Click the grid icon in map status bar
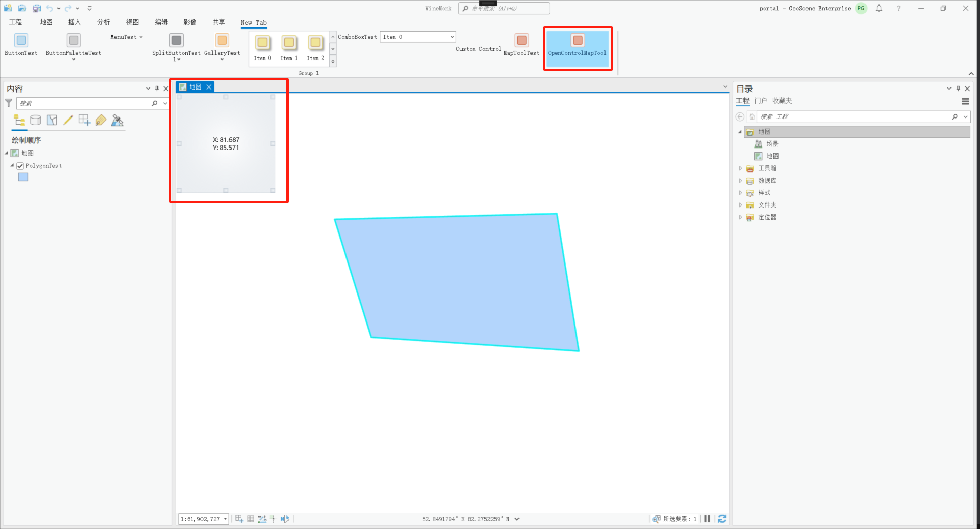Screen dimensions: 980x529 251,519
